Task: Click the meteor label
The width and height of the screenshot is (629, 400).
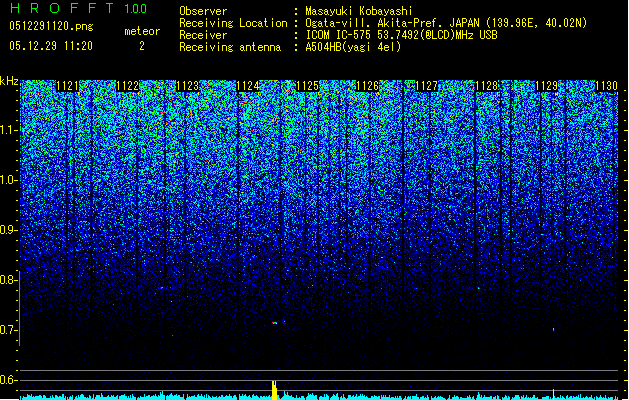Action: pos(142,31)
